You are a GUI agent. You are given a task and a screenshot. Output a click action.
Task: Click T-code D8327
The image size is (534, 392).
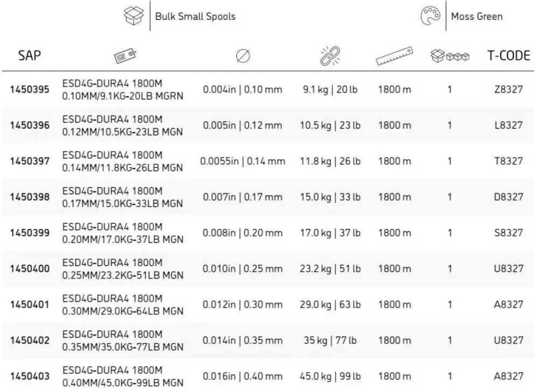coord(509,197)
